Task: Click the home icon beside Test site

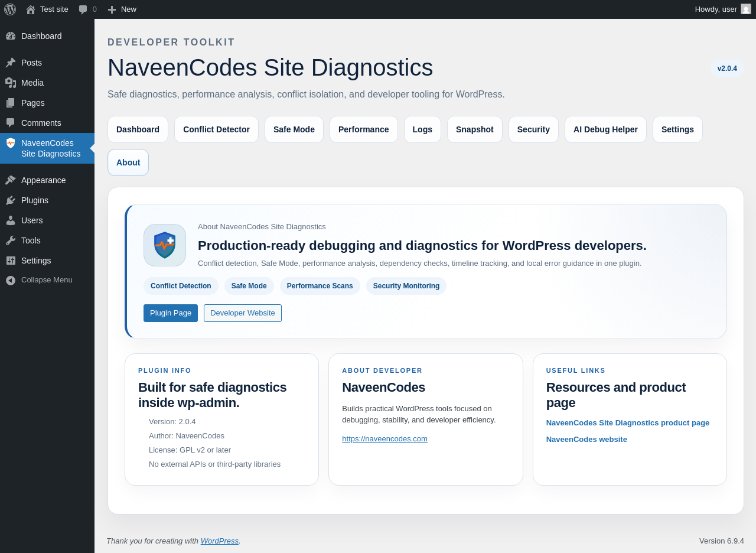Action: click(x=30, y=9)
